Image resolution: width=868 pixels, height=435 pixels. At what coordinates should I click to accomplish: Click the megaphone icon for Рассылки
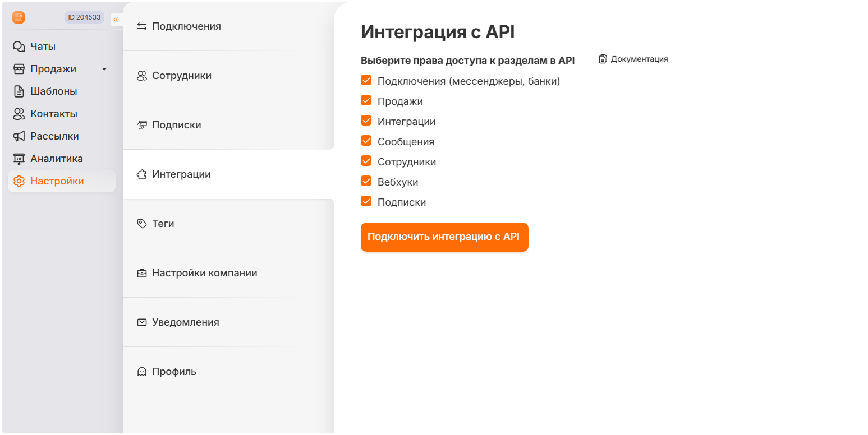19,136
